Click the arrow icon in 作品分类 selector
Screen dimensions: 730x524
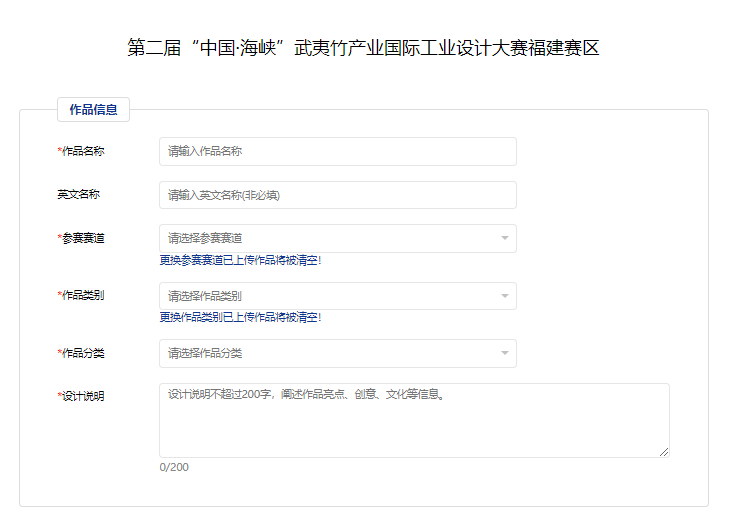click(x=505, y=353)
